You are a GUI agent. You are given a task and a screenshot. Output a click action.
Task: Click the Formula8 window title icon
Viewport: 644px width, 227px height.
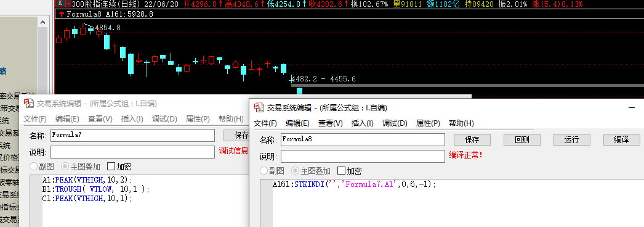259,108
